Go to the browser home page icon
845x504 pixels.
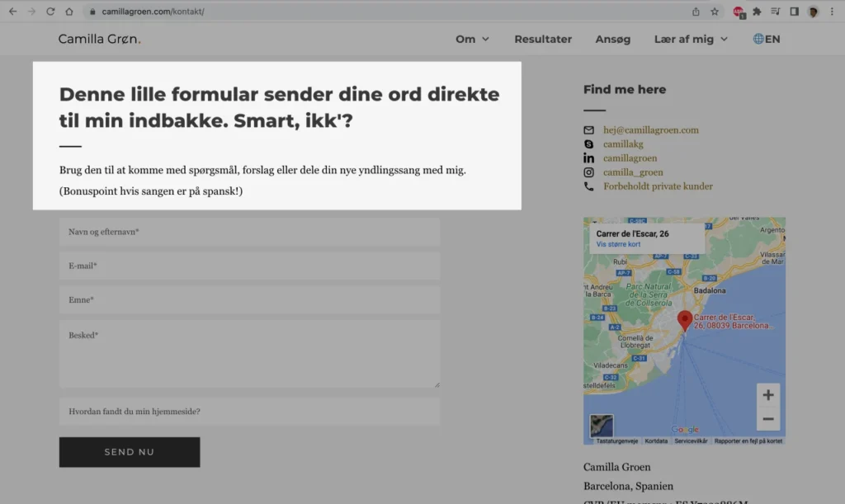[x=69, y=12]
